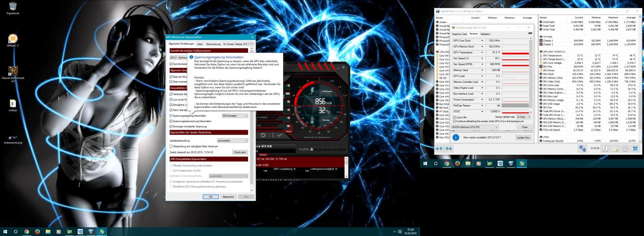Close HWiNFO sensors with blue X icon
The height and width of the screenshot is (236, 644).
click(x=635, y=149)
